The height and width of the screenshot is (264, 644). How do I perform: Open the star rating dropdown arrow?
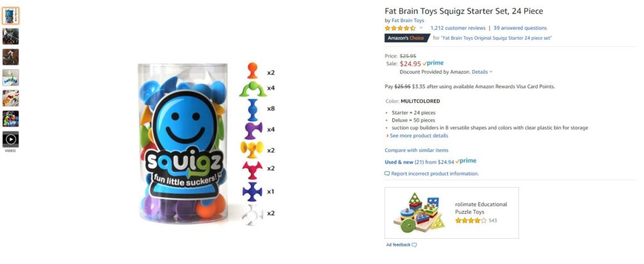[x=421, y=28]
